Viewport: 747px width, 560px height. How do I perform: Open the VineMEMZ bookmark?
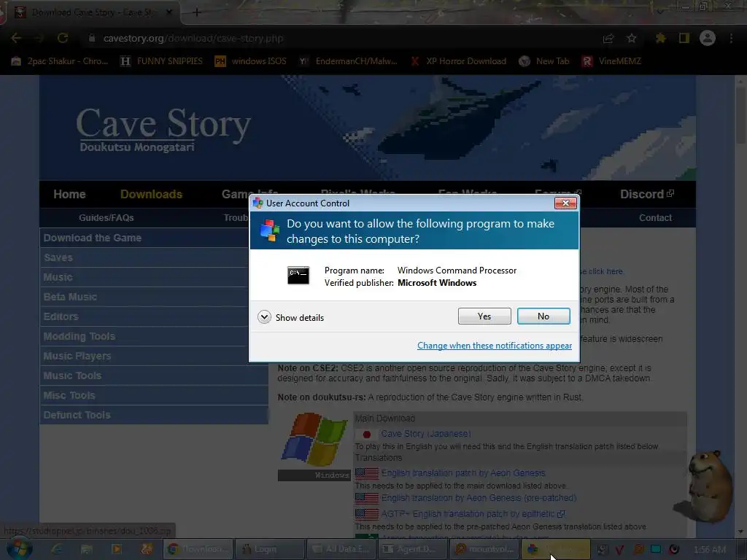tap(612, 61)
